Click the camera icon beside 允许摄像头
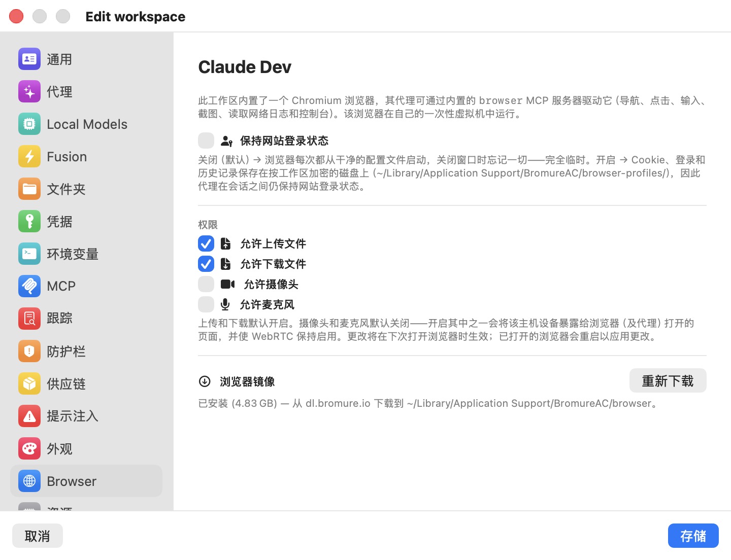Image resolution: width=731 pixels, height=560 pixels. tap(227, 284)
